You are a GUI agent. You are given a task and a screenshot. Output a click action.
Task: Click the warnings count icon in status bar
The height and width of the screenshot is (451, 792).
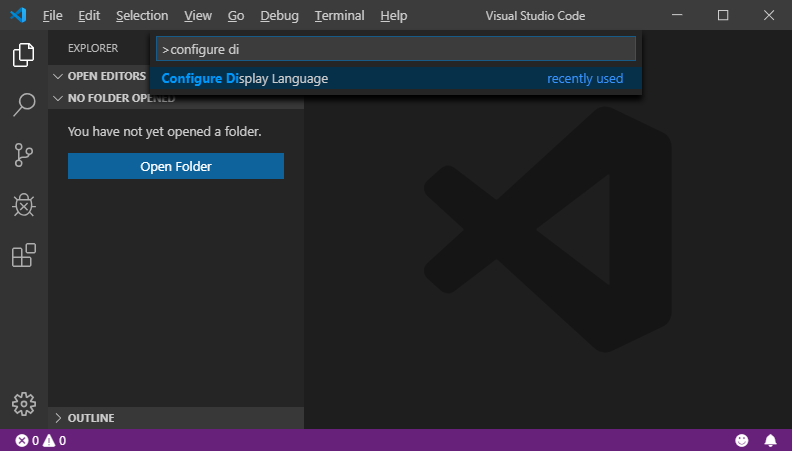point(49,440)
